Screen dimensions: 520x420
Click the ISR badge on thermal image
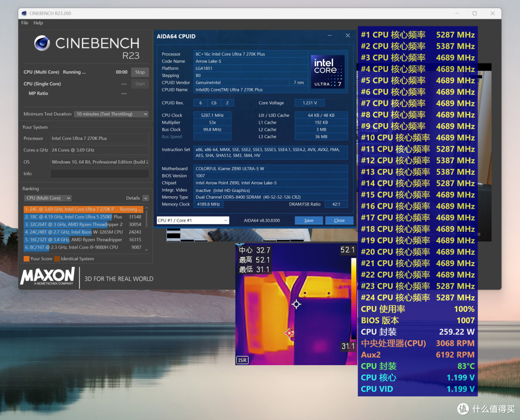(x=242, y=360)
